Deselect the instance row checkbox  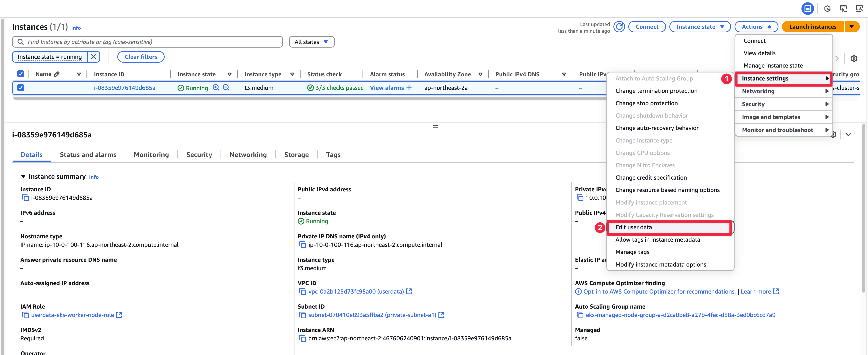[21, 88]
